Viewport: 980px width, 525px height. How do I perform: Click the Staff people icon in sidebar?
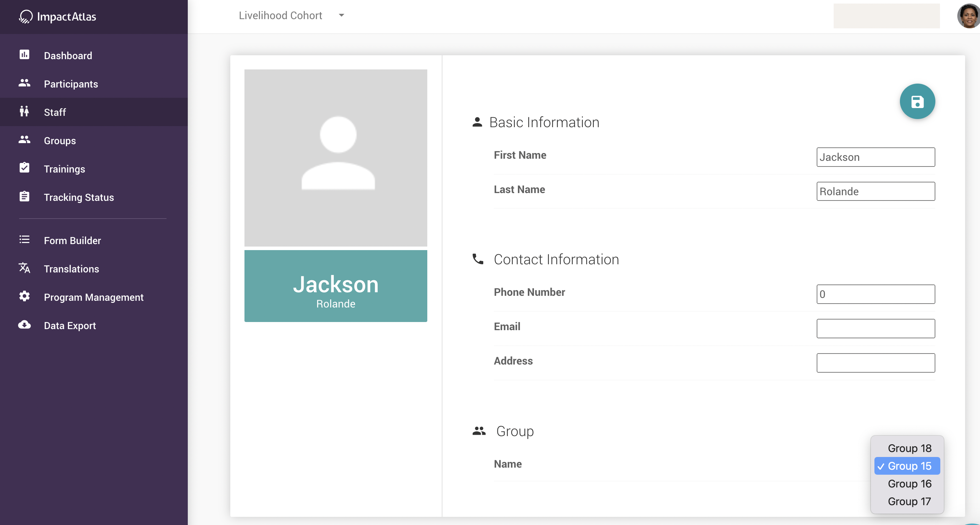pyautogui.click(x=24, y=112)
